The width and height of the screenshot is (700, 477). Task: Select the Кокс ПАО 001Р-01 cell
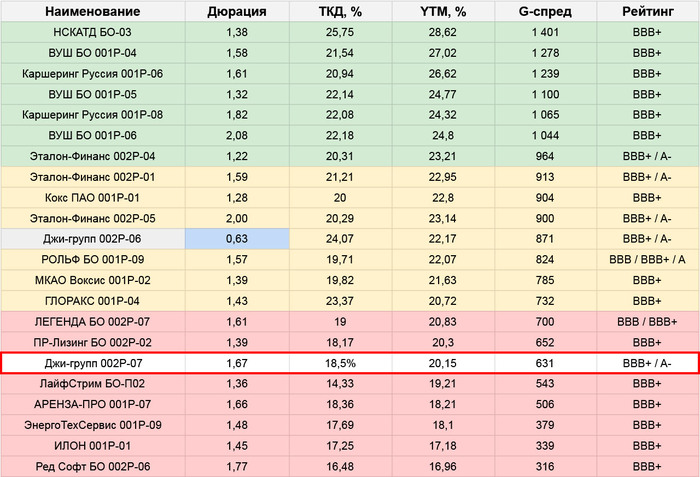(x=93, y=197)
